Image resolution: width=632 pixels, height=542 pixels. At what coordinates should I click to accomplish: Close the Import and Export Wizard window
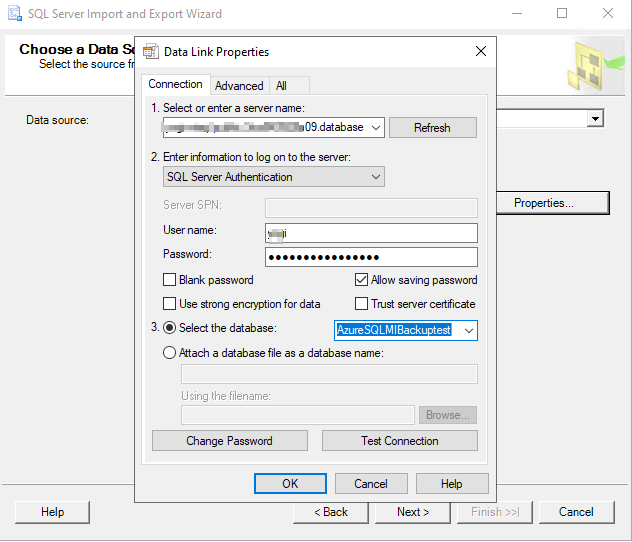coord(608,14)
